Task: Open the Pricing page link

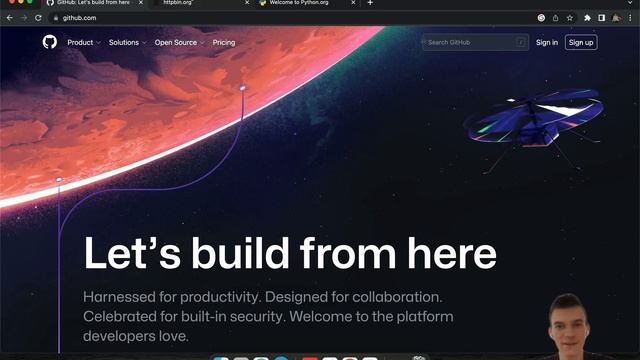Action: point(224,42)
